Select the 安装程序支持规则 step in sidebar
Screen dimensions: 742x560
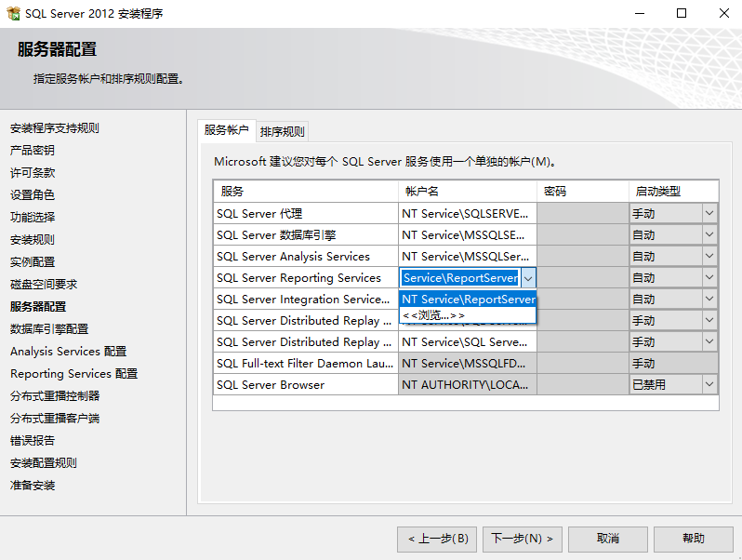[55, 128]
